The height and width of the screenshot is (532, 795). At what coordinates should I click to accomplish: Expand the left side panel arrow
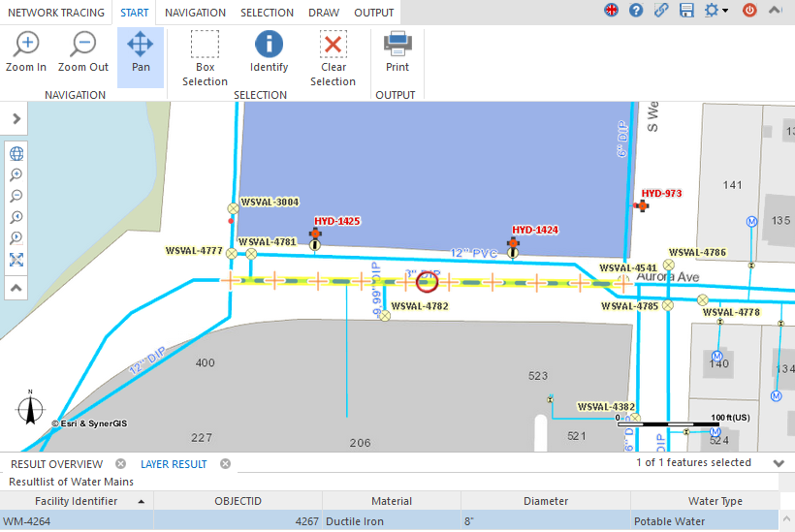(16, 118)
